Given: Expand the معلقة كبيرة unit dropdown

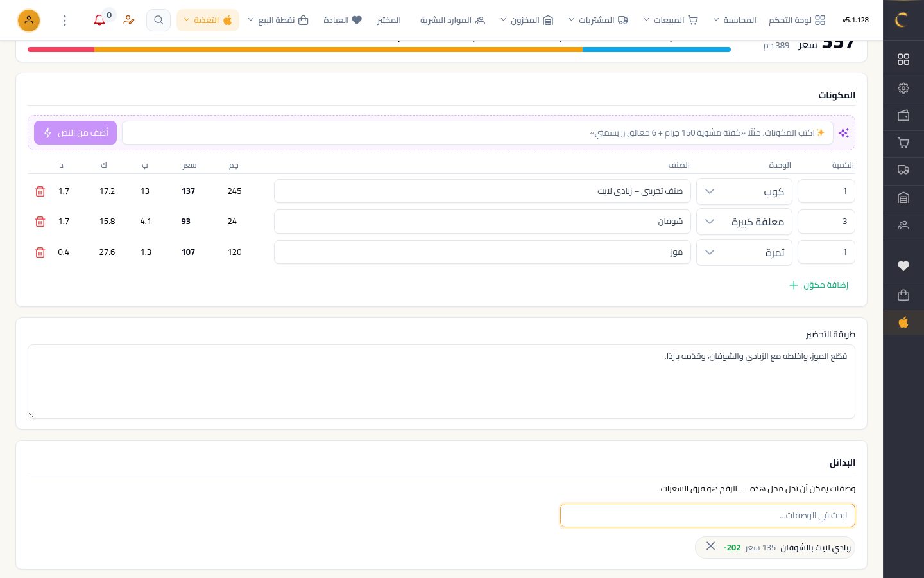Looking at the screenshot, I should point(744,222).
